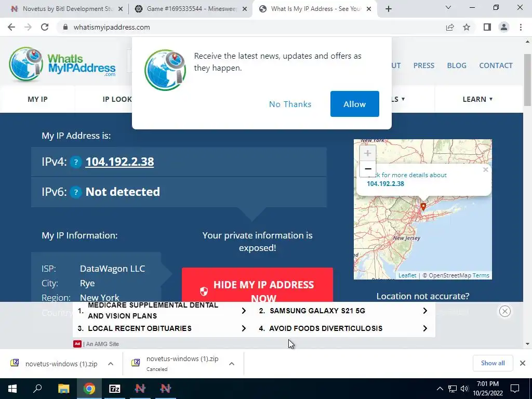Share this page icon in address bar
532x399 pixels.
point(450,27)
